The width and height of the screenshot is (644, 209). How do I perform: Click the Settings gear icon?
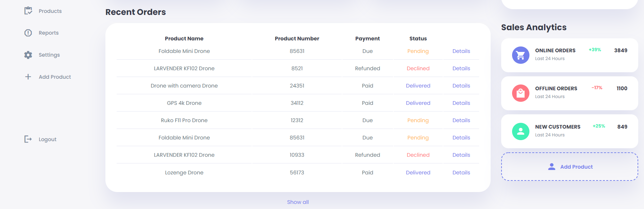[28, 55]
